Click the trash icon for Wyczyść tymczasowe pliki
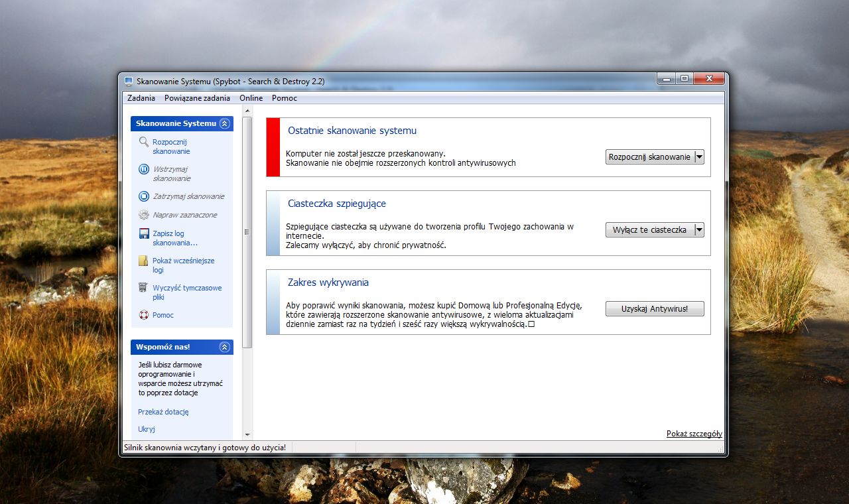 (x=143, y=288)
